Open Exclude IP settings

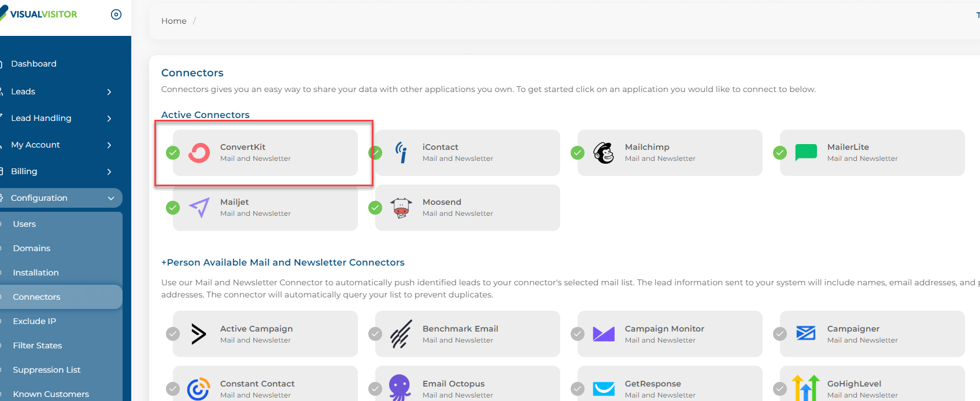coord(35,321)
